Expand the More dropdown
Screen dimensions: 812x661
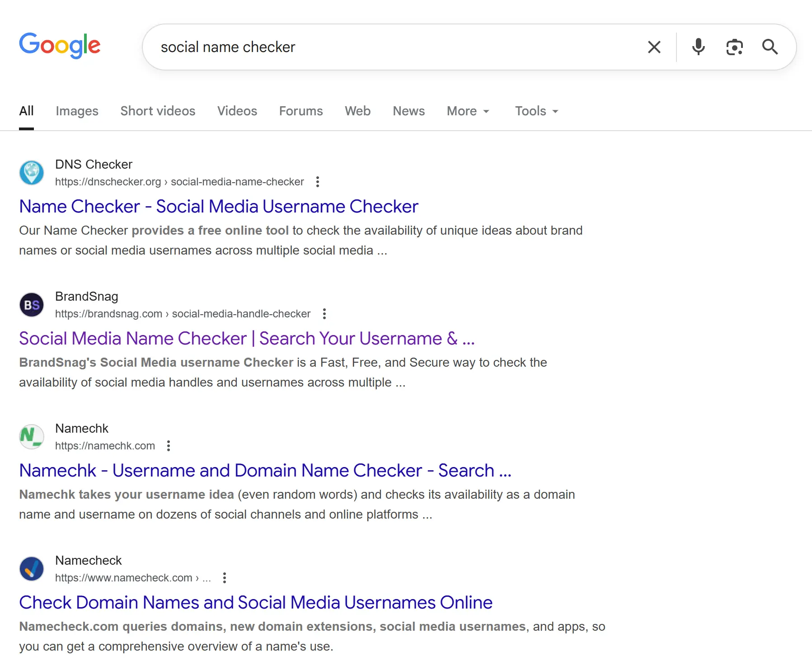(x=468, y=111)
